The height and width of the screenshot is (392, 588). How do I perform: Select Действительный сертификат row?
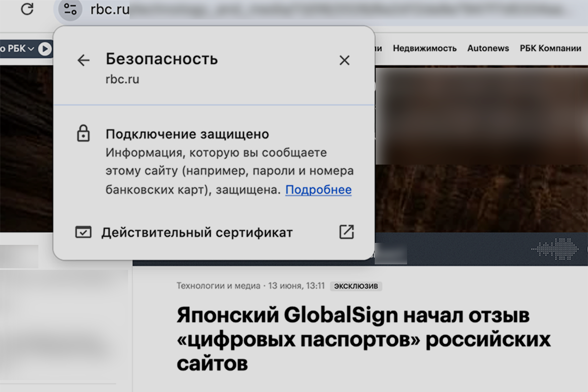pyautogui.click(x=214, y=232)
